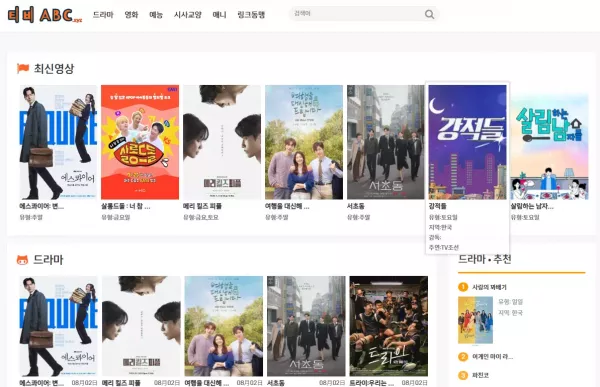Click the orange cat icon beside 드라마

tap(22, 260)
